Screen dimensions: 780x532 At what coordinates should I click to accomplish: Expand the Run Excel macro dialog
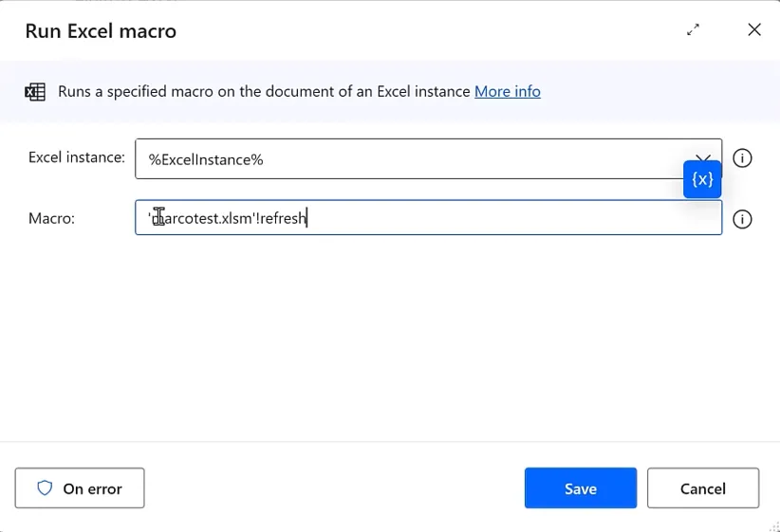[x=693, y=29]
